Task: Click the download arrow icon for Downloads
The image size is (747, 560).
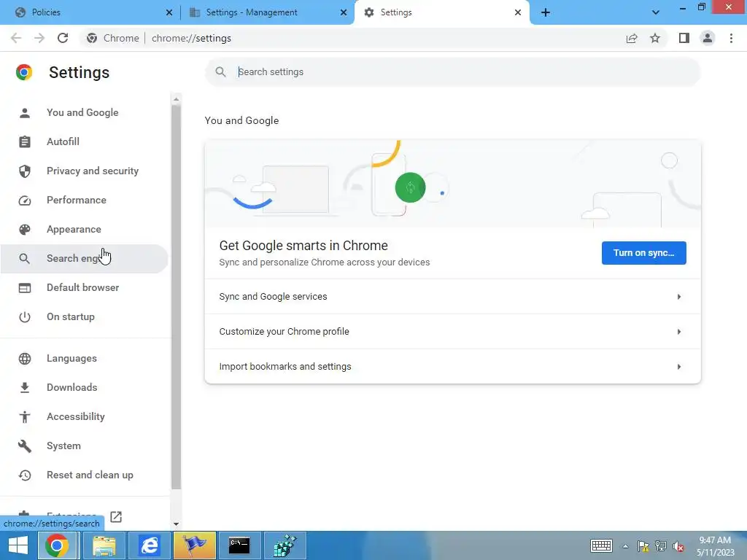Action: tap(25, 388)
